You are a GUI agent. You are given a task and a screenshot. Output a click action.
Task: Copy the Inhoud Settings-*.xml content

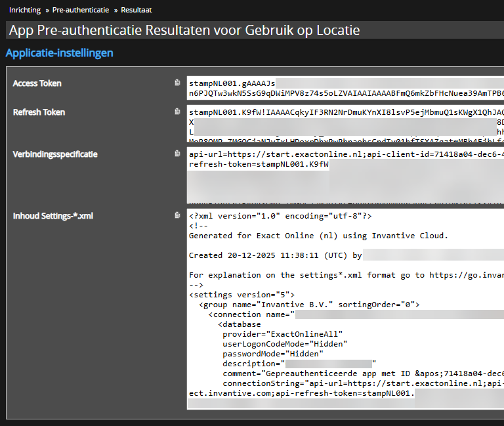pos(177,215)
